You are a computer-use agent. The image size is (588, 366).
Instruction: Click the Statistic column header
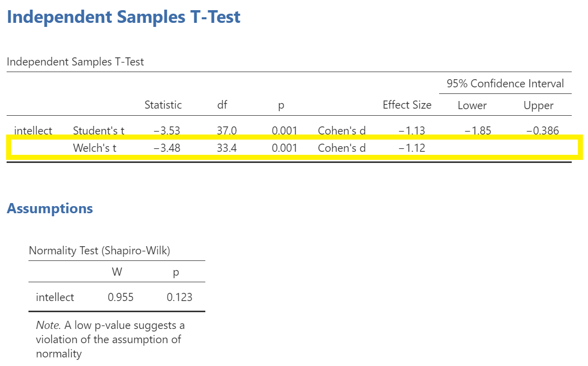pyautogui.click(x=163, y=105)
